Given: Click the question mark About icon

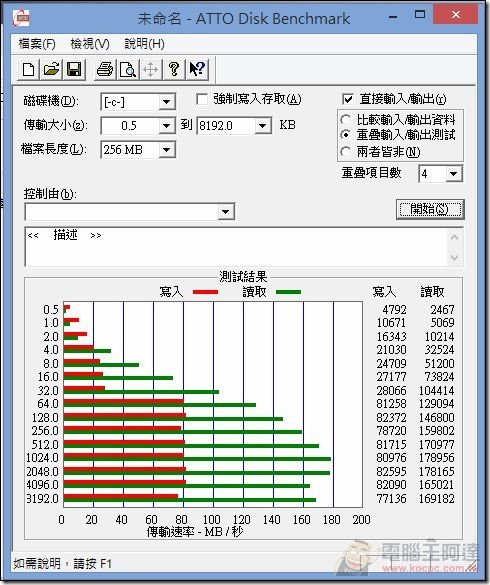Looking at the screenshot, I should [x=174, y=69].
